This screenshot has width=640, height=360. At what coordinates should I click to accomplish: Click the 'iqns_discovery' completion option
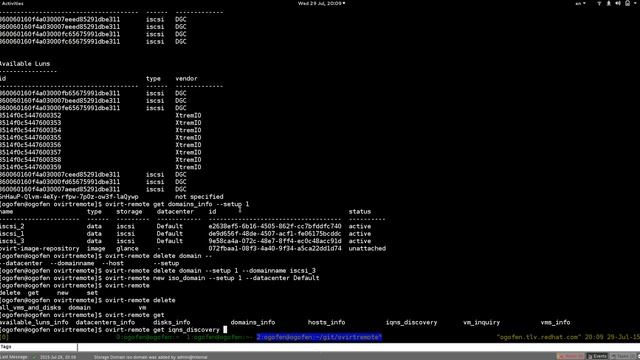[x=411, y=322]
